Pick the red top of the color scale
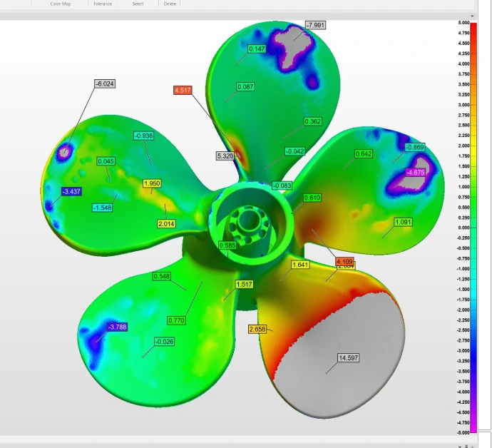This screenshot has width=492, height=448. pos(473,26)
